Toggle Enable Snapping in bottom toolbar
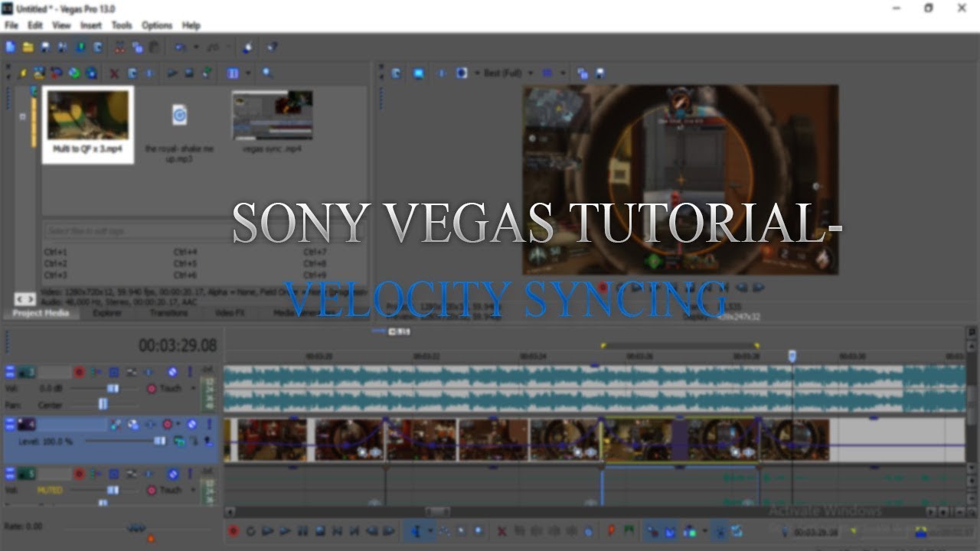The image size is (980, 551). coord(654,530)
